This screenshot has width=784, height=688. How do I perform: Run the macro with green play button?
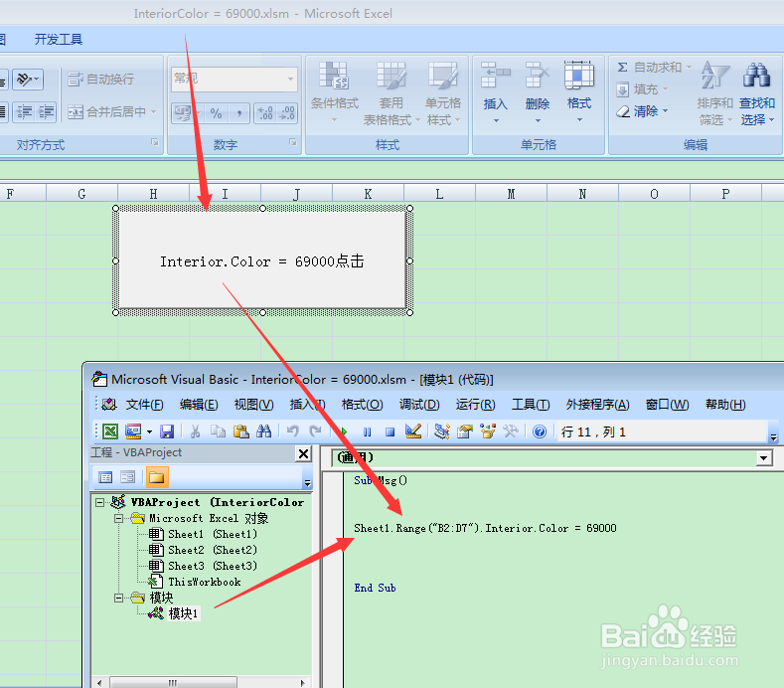[344, 431]
